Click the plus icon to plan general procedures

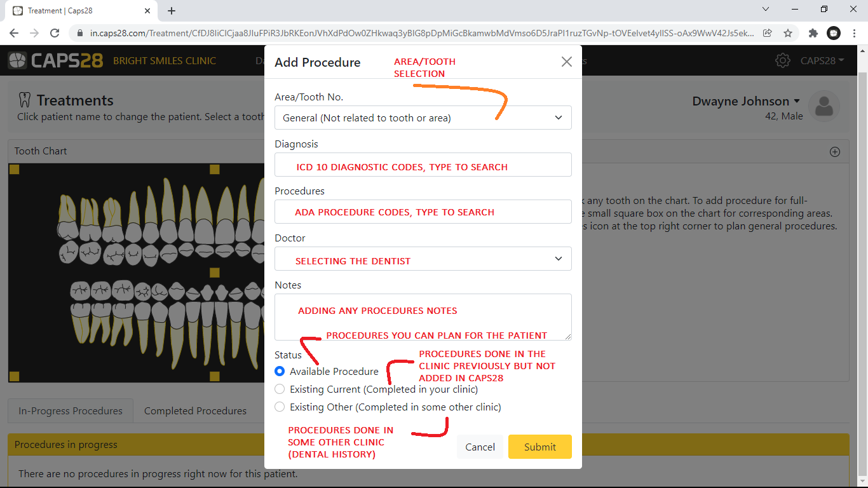tap(835, 152)
